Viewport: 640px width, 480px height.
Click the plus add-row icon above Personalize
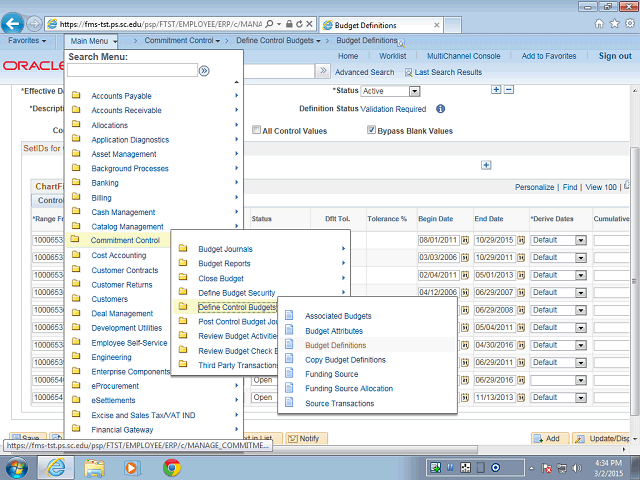pyautogui.click(x=487, y=166)
